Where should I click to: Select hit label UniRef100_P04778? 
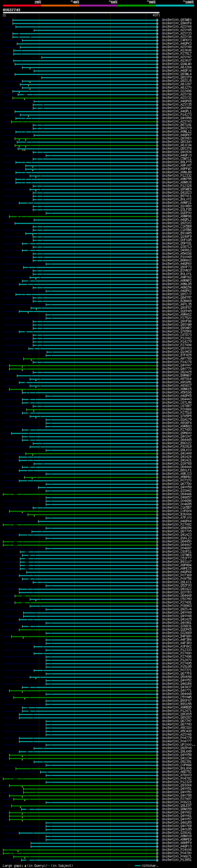pos(177,738)
